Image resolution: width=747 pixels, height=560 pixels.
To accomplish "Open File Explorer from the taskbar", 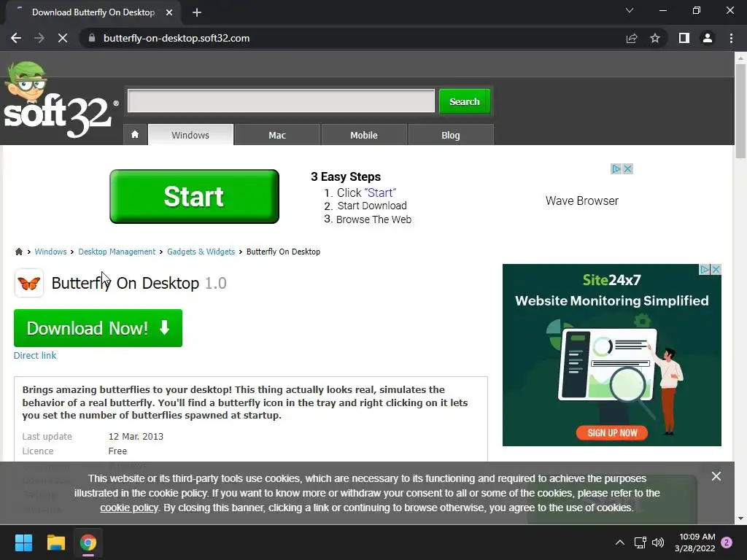I will (55, 542).
